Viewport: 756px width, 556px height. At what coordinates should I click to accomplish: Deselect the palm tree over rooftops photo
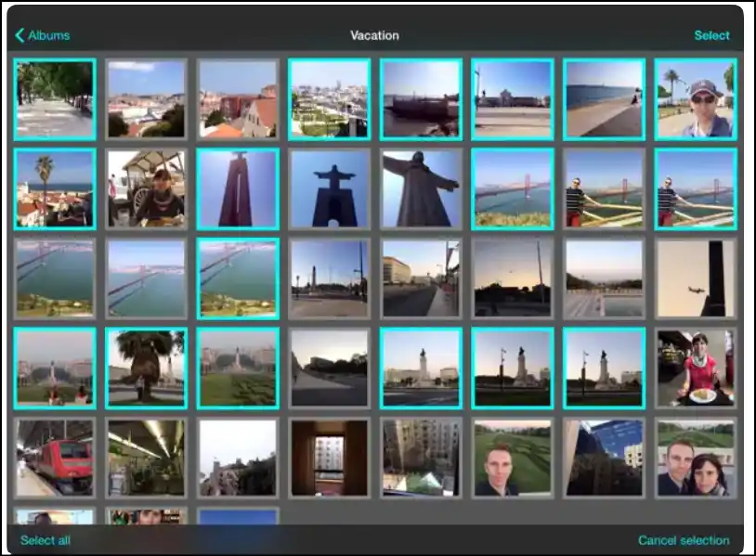point(55,188)
